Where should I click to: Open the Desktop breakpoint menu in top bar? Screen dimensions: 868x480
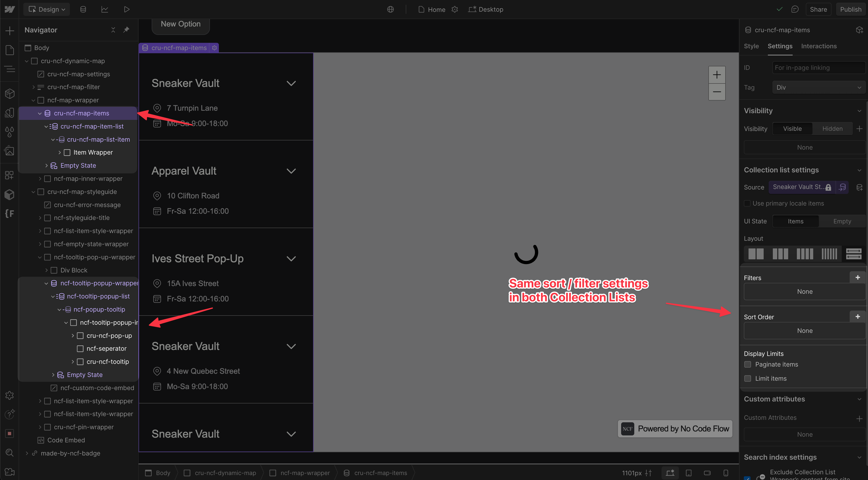[x=486, y=9]
